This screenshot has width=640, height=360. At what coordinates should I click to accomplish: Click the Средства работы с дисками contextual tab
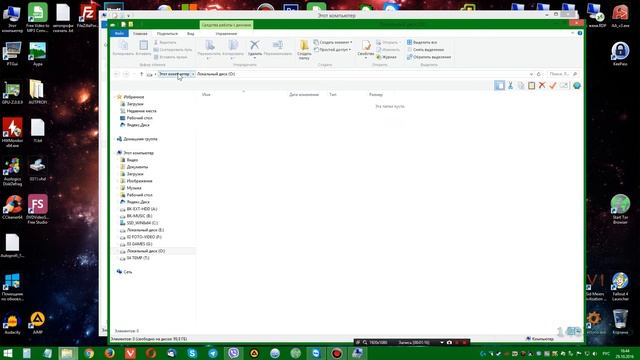coord(227,25)
